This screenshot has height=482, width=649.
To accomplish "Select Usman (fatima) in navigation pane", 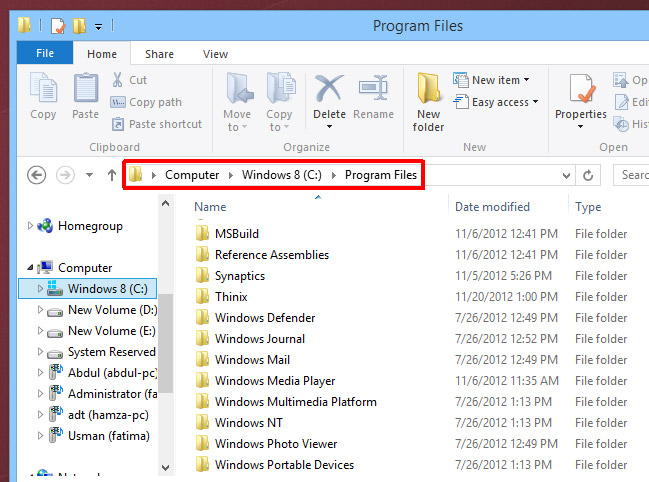I will 109,436.
